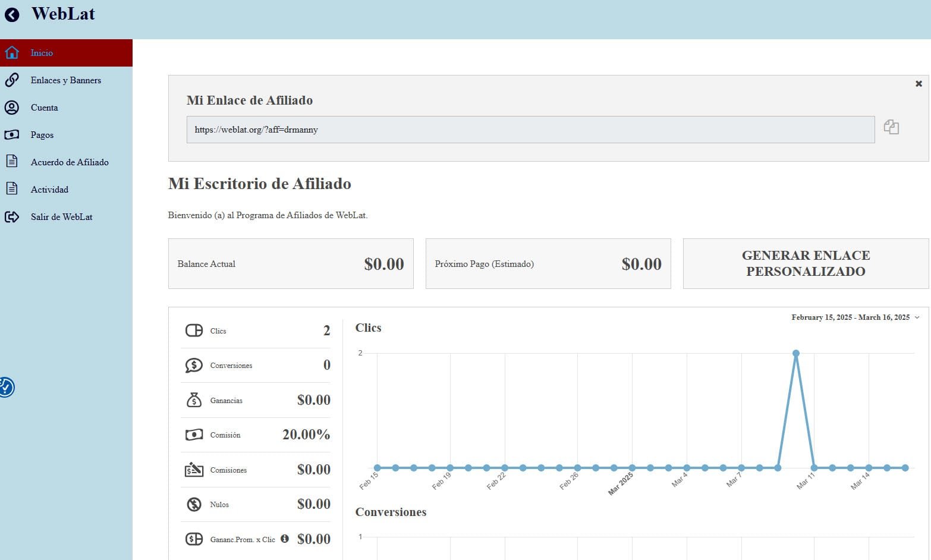Click the Próximo Pago (Estimado) card

[548, 264]
